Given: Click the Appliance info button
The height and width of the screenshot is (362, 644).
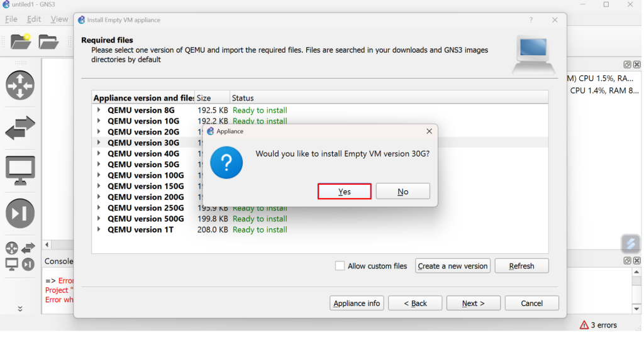Looking at the screenshot, I should pos(357,303).
